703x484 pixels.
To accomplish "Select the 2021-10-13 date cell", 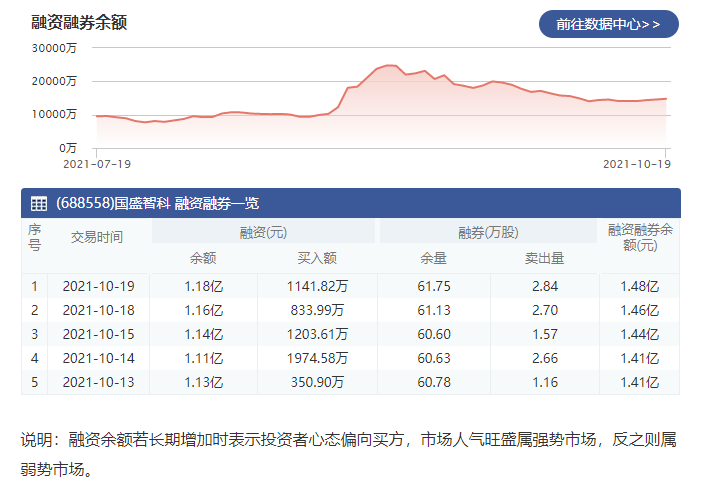I will point(99,382).
